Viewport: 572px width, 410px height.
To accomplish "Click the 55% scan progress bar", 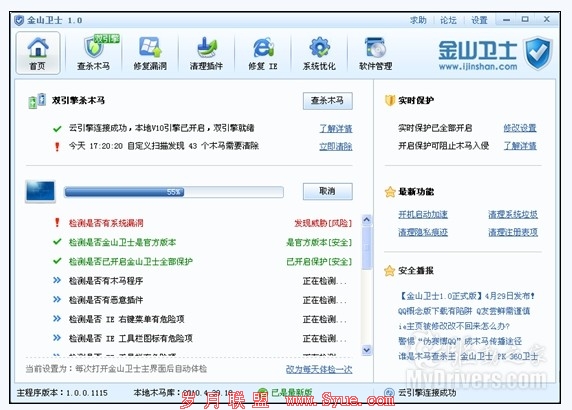I will 174,192.
